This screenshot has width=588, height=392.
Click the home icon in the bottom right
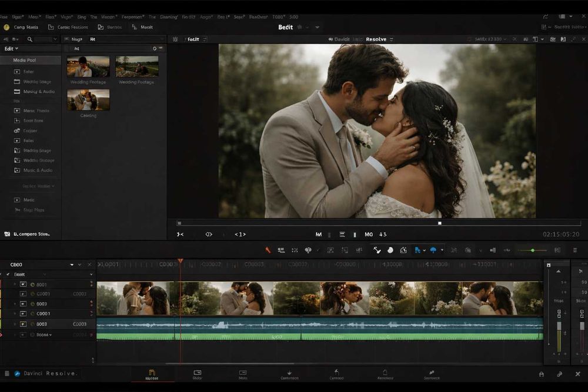click(541, 374)
